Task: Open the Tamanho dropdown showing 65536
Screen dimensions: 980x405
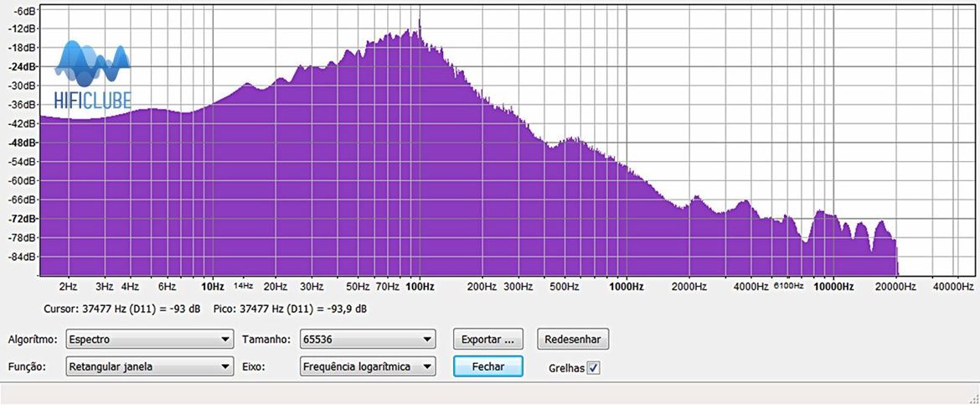Action: [x=368, y=340]
